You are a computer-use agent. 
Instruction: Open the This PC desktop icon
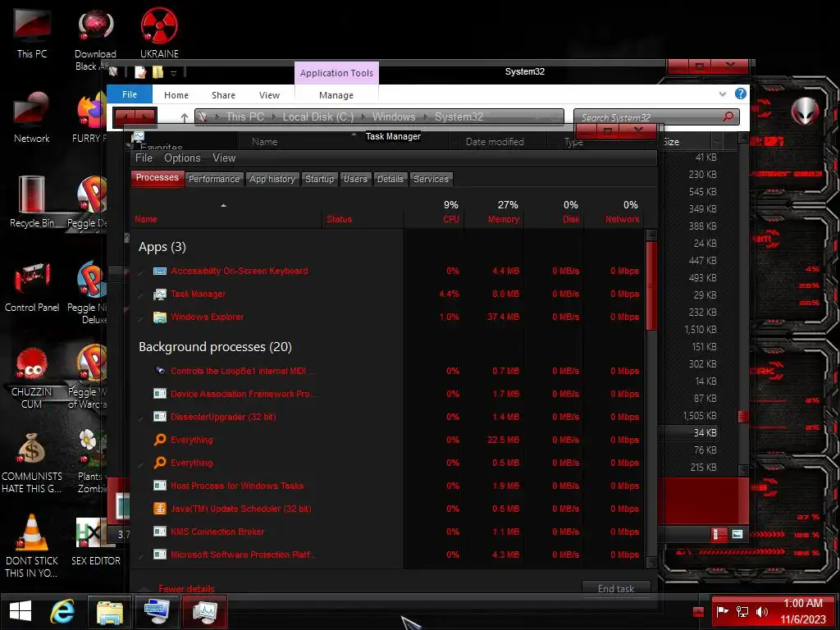[x=32, y=34]
